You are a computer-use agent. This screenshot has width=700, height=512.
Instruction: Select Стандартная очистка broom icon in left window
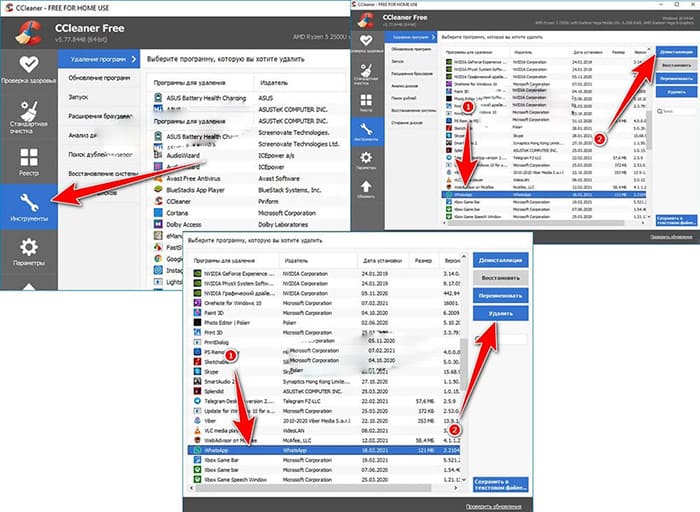[x=29, y=110]
